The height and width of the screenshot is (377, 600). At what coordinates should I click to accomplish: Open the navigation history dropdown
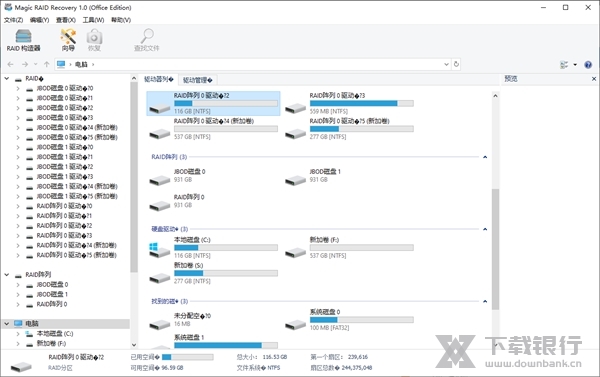click(x=36, y=64)
